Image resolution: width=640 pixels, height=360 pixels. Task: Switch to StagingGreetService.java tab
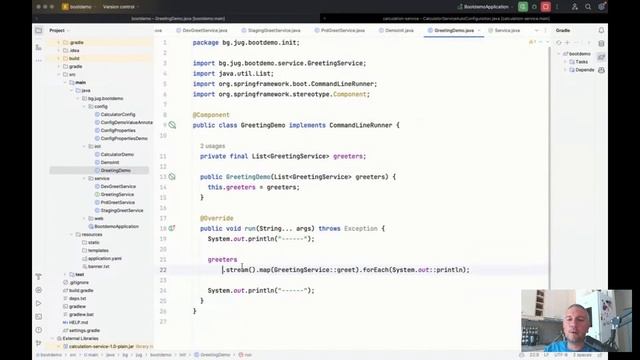[271, 31]
